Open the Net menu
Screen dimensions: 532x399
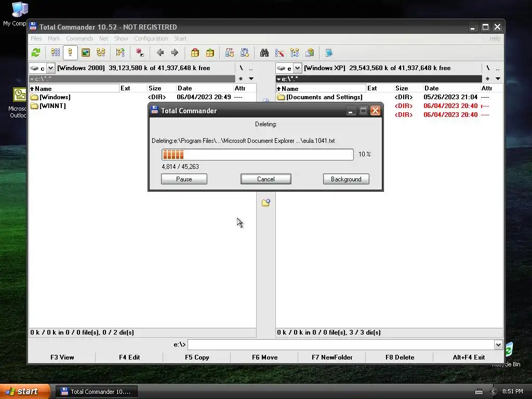(x=103, y=38)
